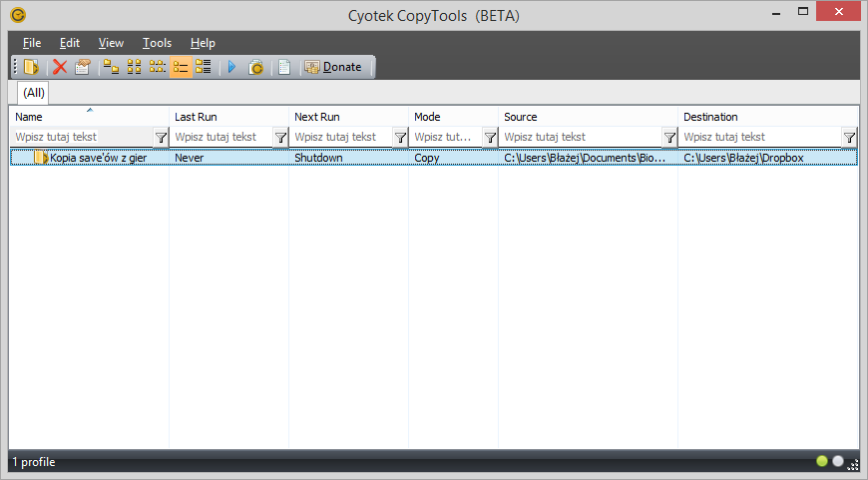Select the (All) tab
This screenshot has width=868, height=480.
point(34,93)
